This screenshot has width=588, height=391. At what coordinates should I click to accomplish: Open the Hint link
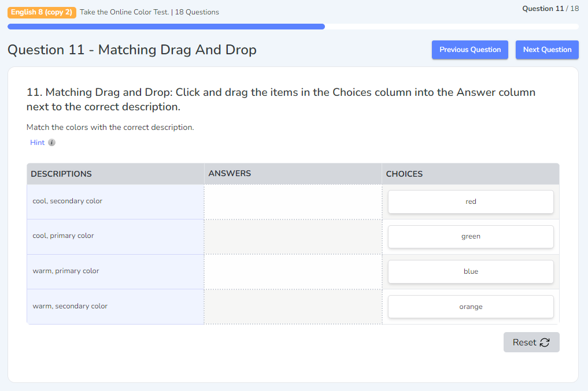(x=37, y=142)
